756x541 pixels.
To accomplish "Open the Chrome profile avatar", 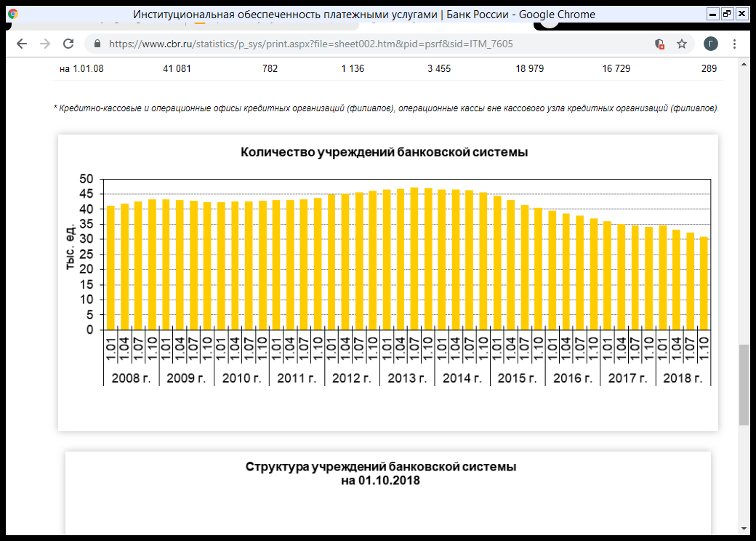I will (x=711, y=44).
